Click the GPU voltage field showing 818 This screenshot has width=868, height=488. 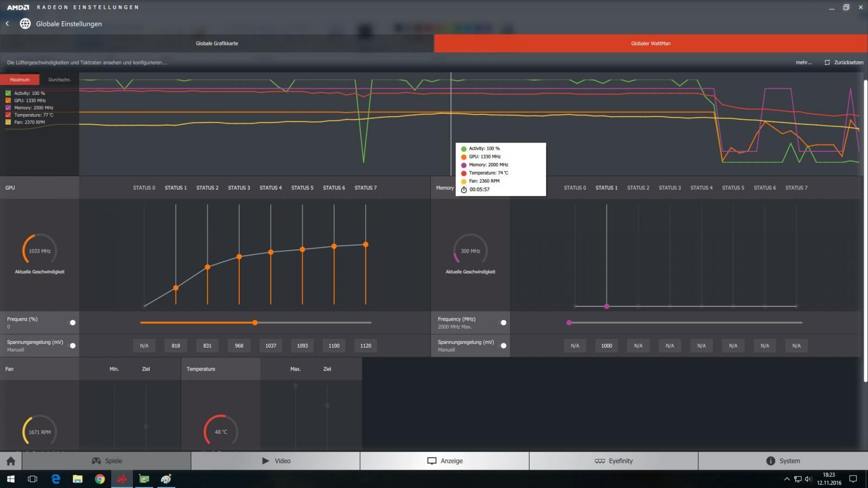coord(176,345)
